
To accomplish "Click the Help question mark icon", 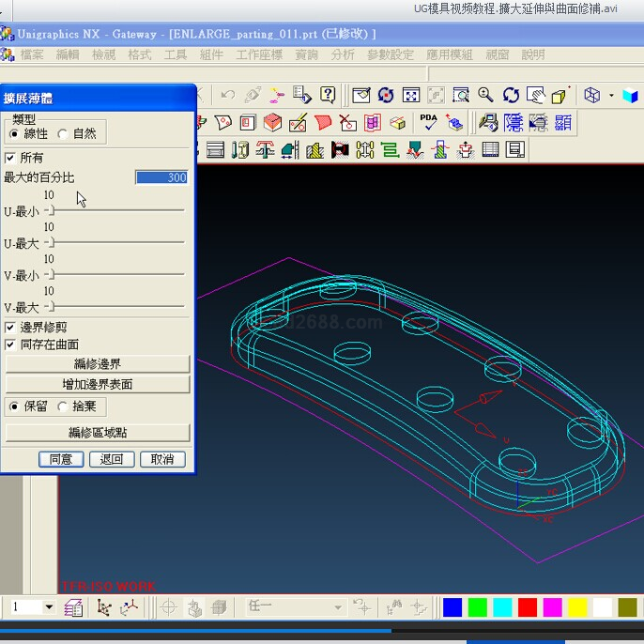I will click(328, 95).
